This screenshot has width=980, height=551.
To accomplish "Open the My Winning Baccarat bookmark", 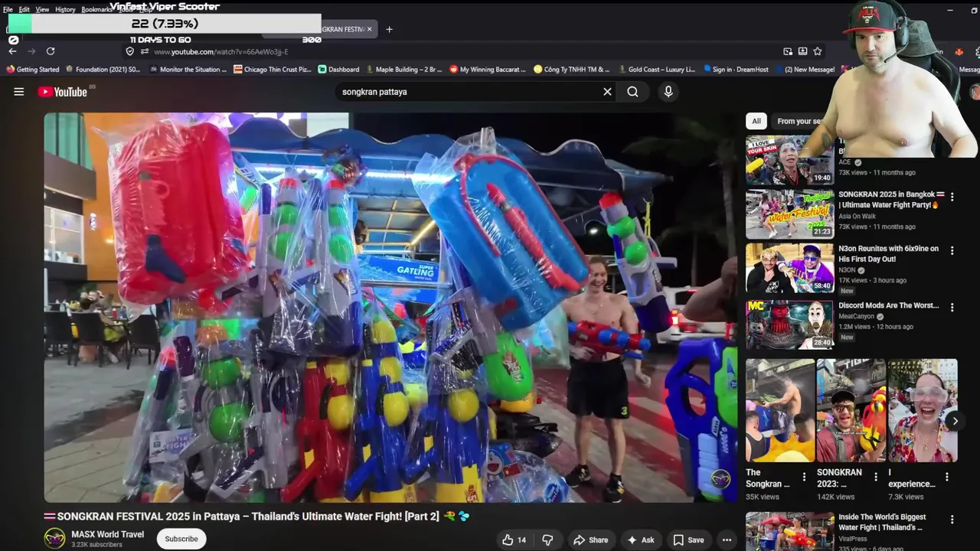I will point(488,70).
